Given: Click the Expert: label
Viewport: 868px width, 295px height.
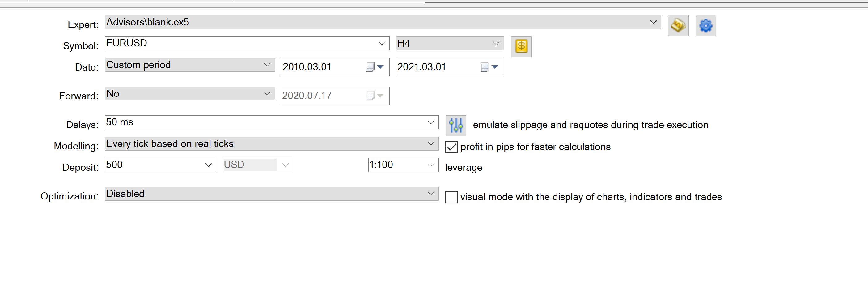Looking at the screenshot, I should [x=83, y=25].
